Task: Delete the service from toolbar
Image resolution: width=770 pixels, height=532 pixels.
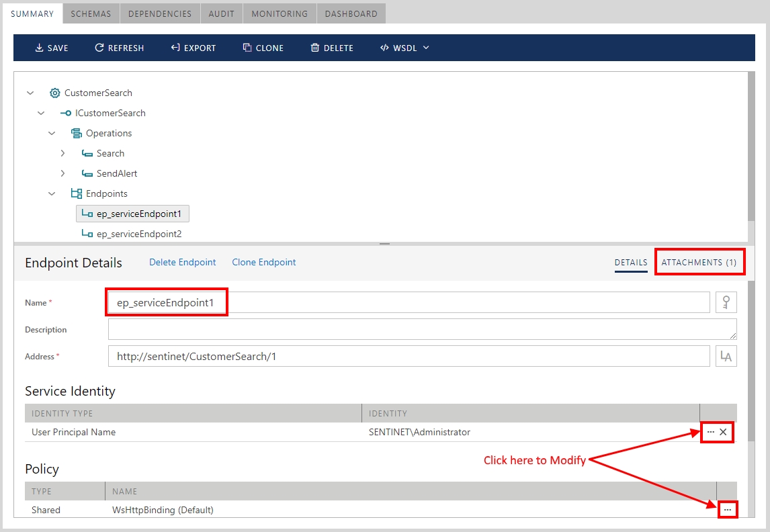Action: [331, 48]
